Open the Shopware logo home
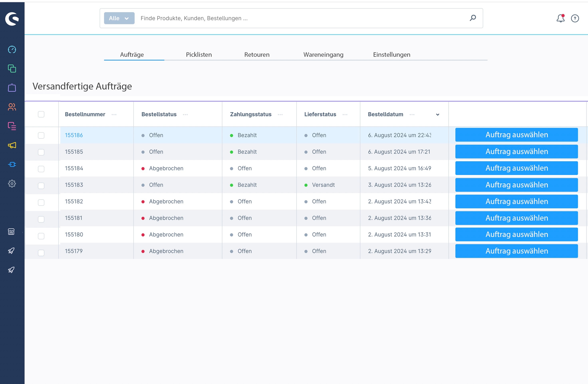This screenshot has width=588, height=384. point(12,19)
